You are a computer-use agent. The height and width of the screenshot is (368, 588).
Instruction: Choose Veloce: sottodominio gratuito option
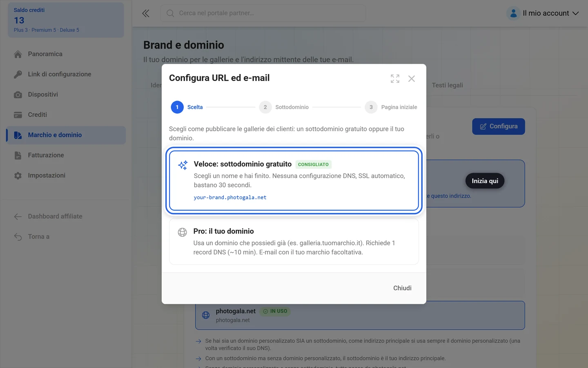click(x=294, y=180)
